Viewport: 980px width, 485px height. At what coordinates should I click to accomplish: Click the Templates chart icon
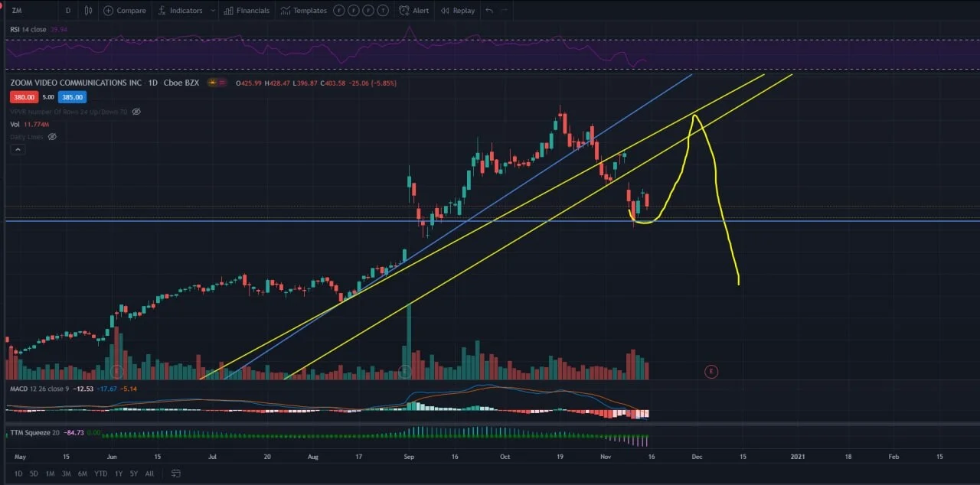[x=286, y=11]
